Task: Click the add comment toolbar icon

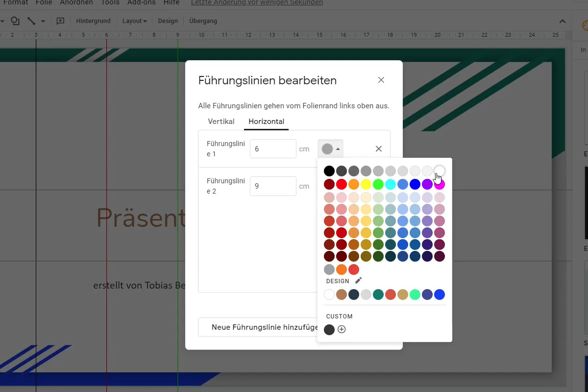Action: click(60, 21)
